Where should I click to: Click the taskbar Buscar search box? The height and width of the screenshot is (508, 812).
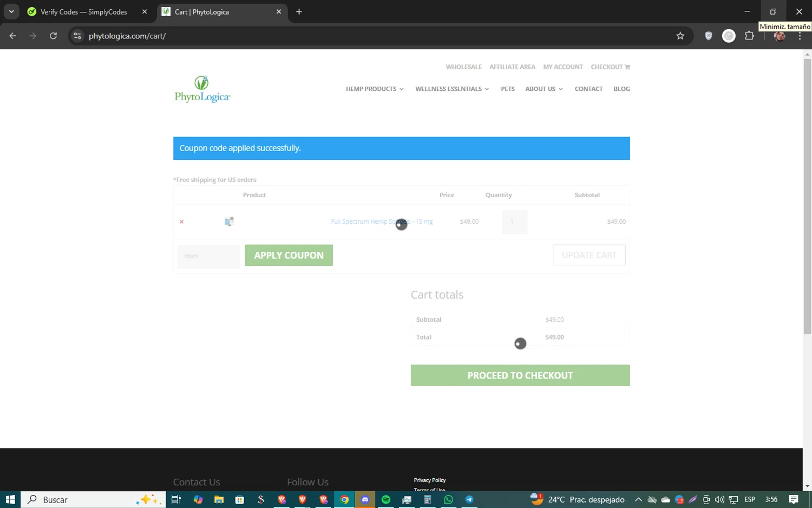tap(93, 499)
